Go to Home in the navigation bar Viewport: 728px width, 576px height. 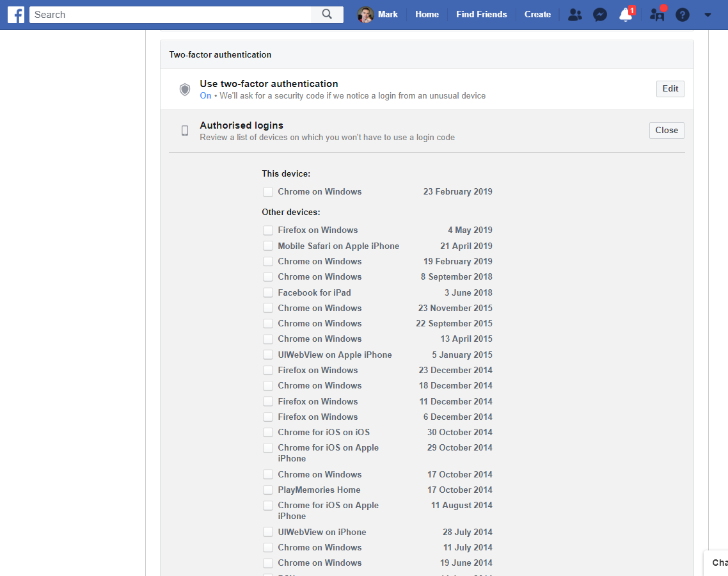[427, 14]
